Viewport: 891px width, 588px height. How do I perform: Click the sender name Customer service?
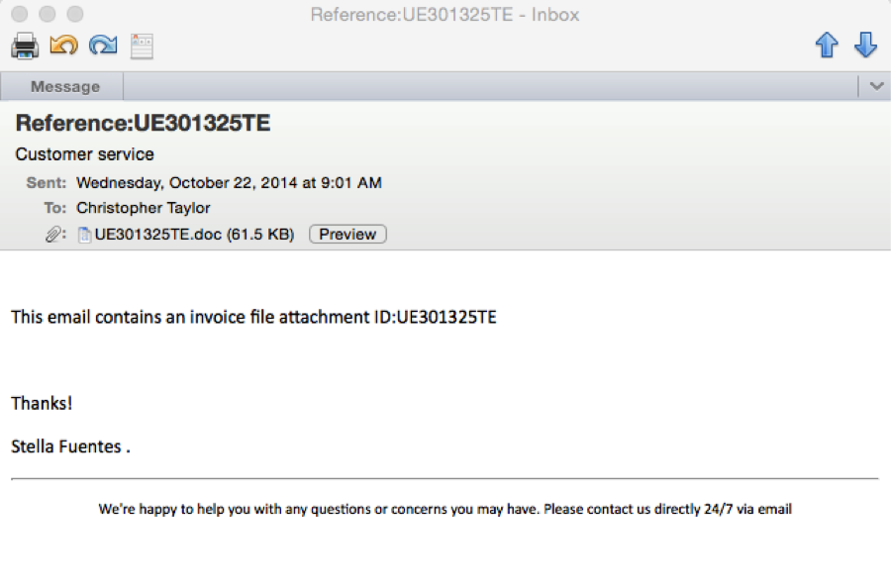pyautogui.click(x=85, y=154)
